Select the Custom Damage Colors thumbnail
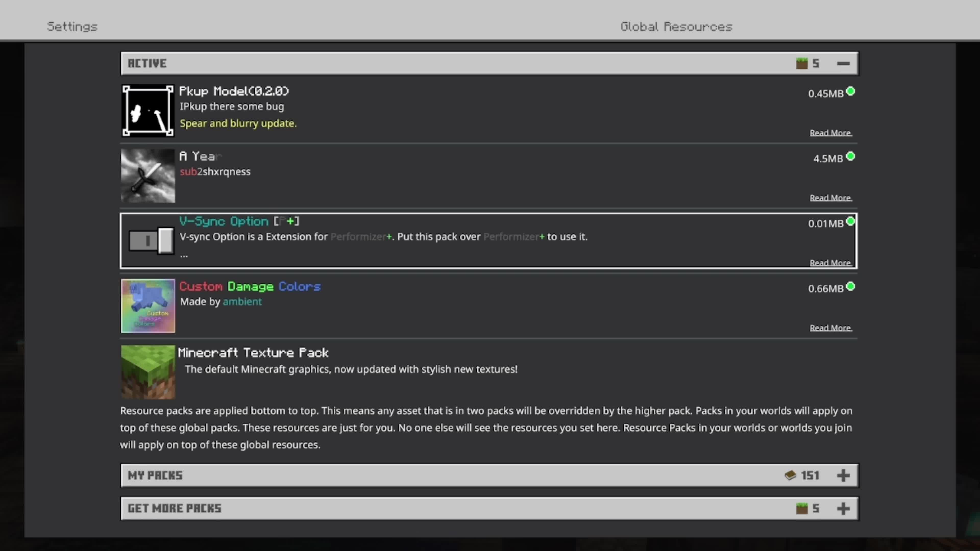The width and height of the screenshot is (980, 551). coord(148,306)
